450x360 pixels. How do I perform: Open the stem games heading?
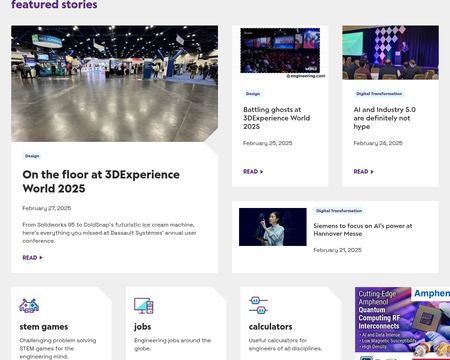(x=44, y=327)
